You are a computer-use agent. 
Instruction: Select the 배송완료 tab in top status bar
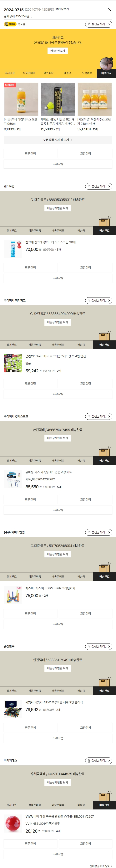(106, 73)
